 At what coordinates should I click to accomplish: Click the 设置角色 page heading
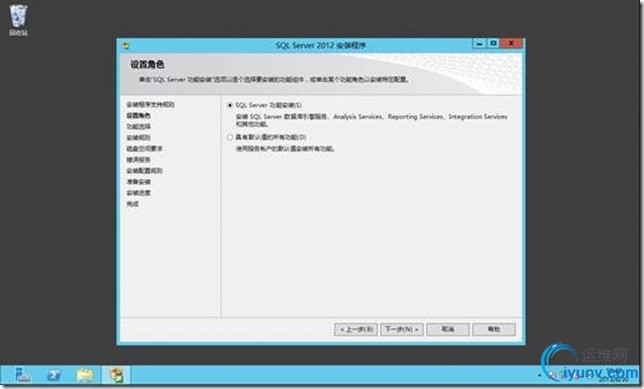point(147,64)
